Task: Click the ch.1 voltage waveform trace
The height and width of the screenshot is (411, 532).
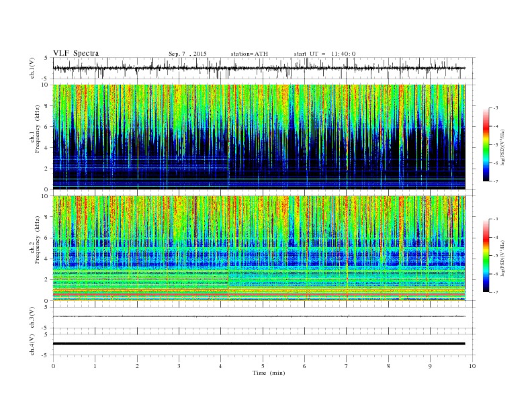Action: [x=259, y=68]
